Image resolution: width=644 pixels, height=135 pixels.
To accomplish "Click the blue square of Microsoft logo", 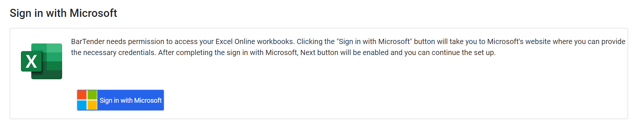I will coord(82,105).
